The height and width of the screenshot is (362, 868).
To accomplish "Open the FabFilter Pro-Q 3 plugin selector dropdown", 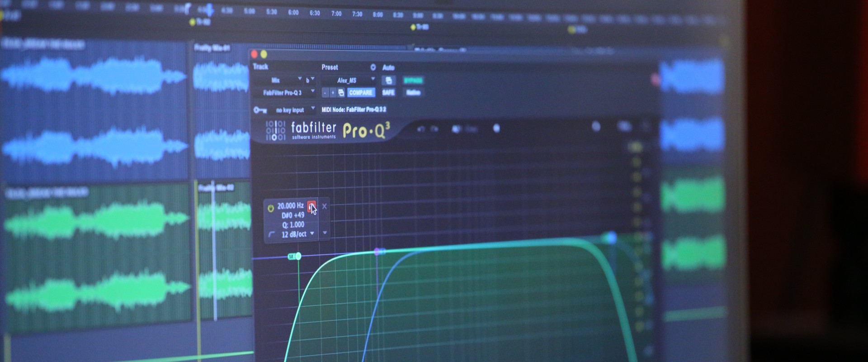I will [284, 93].
